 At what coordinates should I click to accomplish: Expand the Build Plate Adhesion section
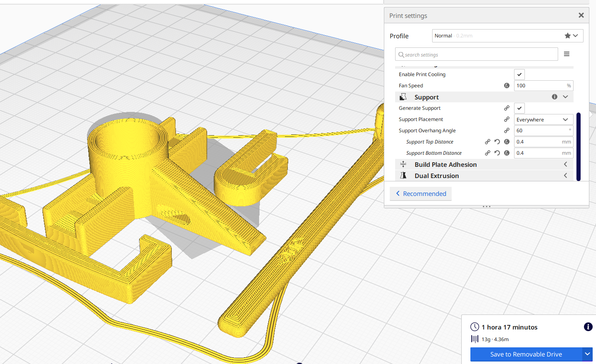click(565, 164)
